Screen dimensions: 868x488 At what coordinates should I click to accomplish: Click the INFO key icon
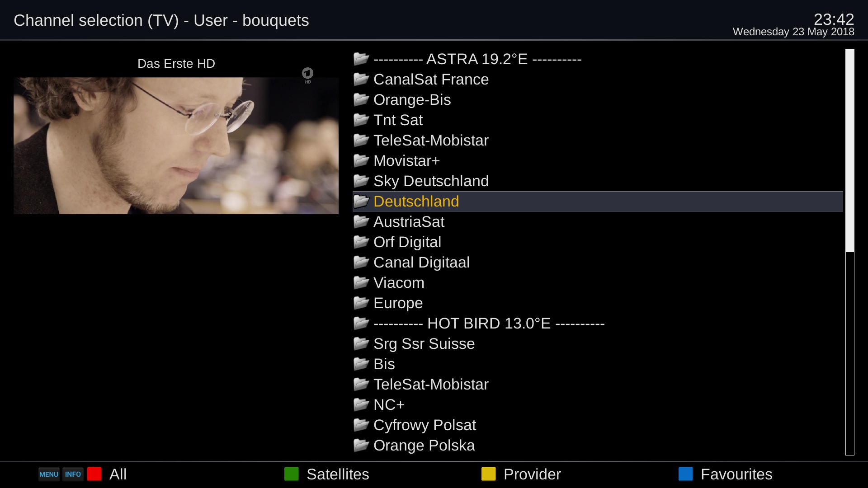coord(73,474)
